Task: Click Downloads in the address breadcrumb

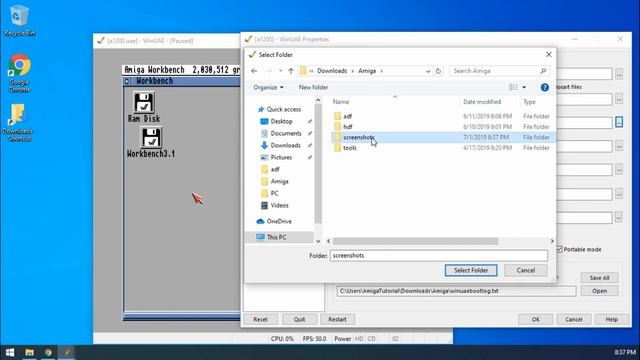Action: [x=332, y=71]
